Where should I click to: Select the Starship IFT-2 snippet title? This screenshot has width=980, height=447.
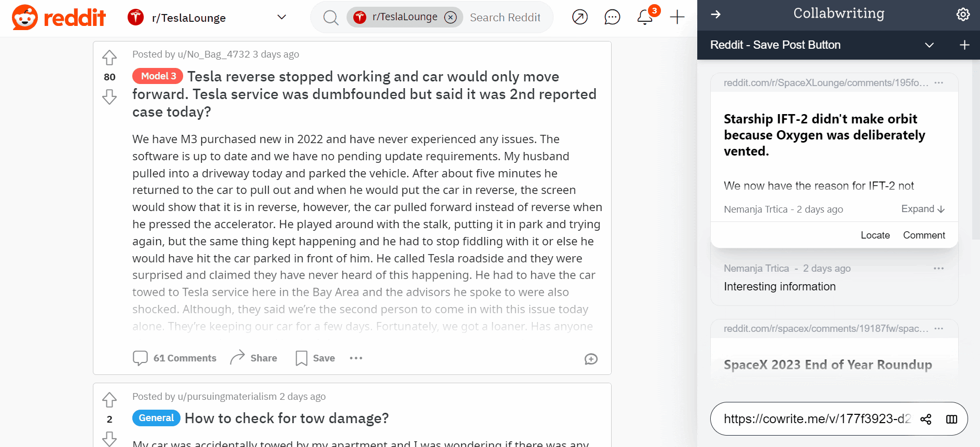[x=824, y=135]
